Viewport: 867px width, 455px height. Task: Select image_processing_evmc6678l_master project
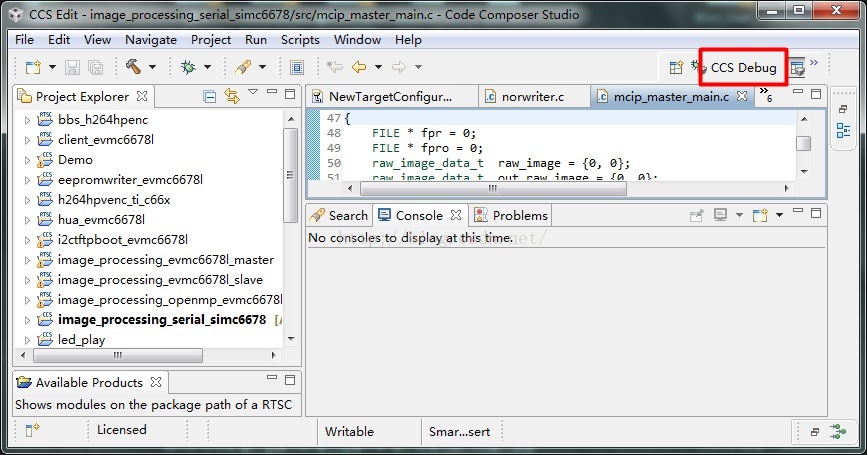(166, 260)
